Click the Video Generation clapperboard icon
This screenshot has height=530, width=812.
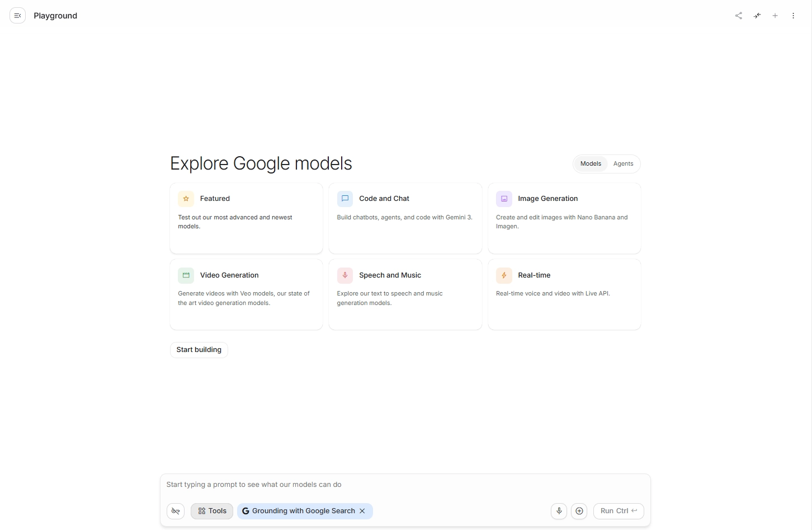pos(186,275)
